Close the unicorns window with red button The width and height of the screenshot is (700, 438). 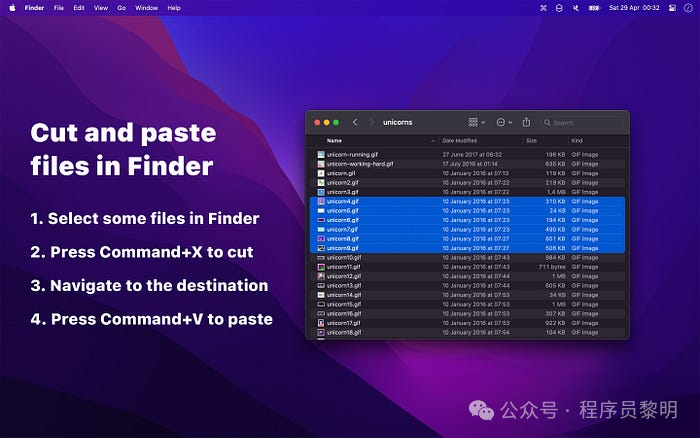click(317, 122)
